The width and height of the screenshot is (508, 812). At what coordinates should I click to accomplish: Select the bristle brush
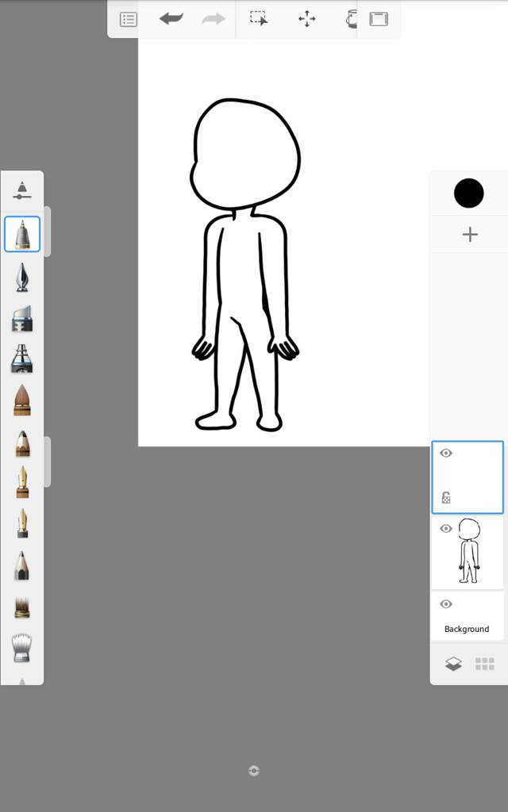(x=21, y=607)
